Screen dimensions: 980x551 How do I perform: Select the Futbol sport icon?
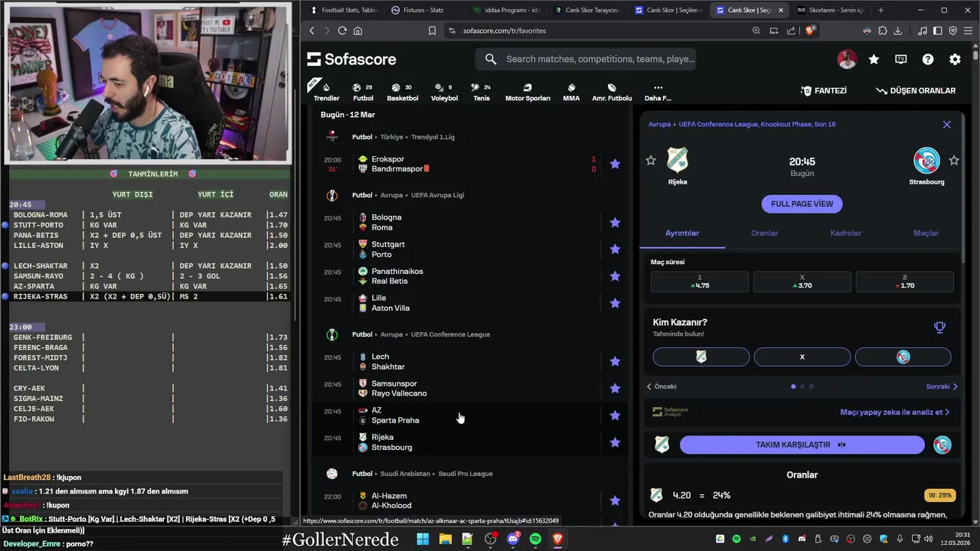pos(363,92)
